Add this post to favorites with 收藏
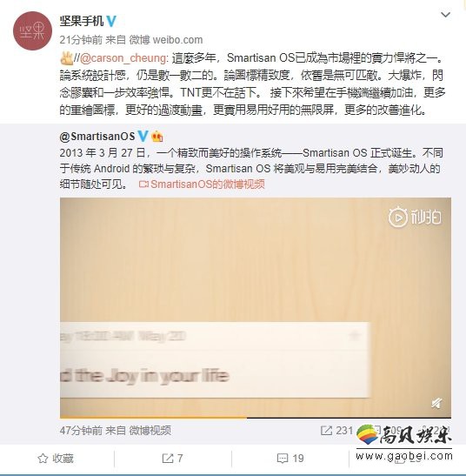This screenshot has height=476, width=466. pos(56,458)
